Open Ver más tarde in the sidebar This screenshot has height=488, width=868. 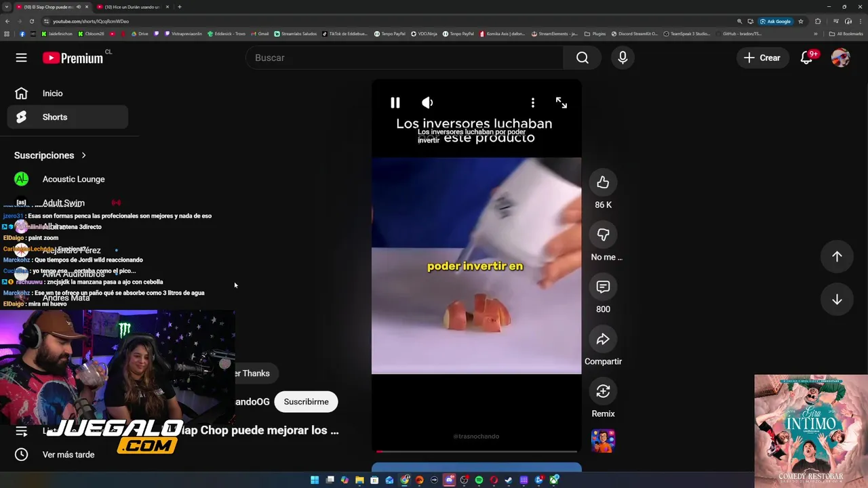[x=67, y=455]
